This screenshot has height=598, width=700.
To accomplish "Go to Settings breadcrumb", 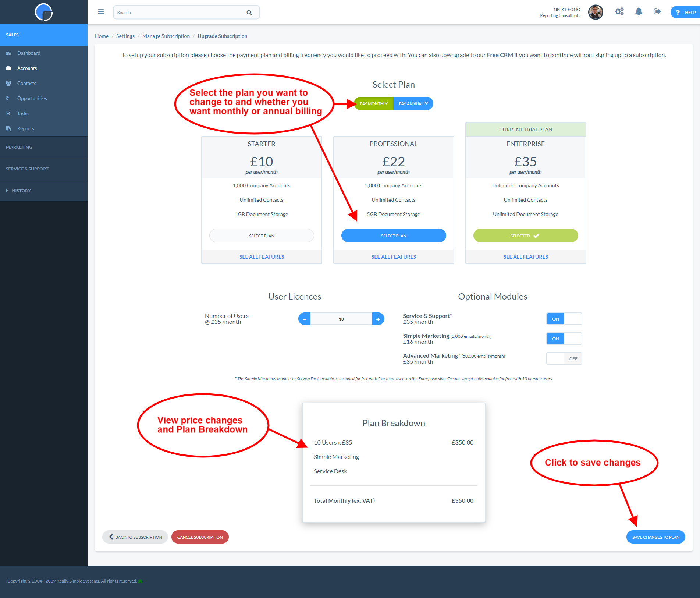I will click(x=125, y=36).
